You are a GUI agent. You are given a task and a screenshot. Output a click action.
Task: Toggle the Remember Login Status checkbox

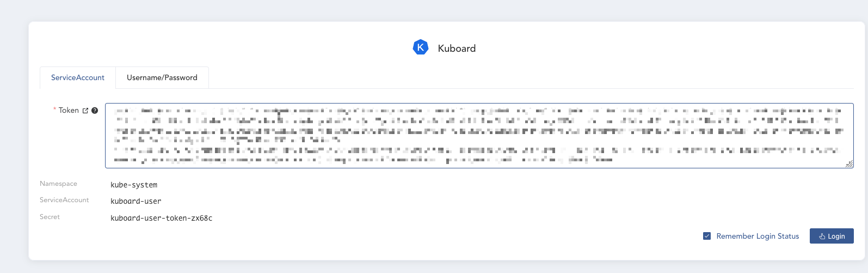[x=707, y=236]
